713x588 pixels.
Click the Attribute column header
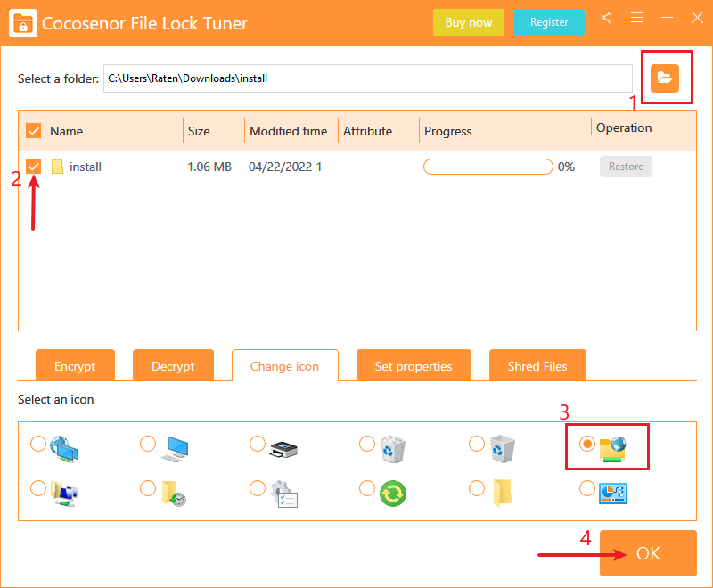point(367,131)
